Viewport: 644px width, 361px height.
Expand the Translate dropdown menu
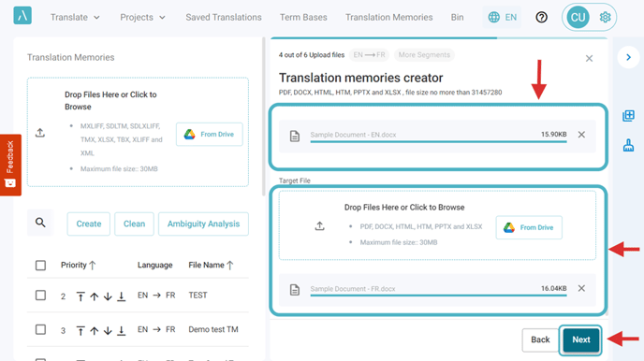[x=75, y=17]
